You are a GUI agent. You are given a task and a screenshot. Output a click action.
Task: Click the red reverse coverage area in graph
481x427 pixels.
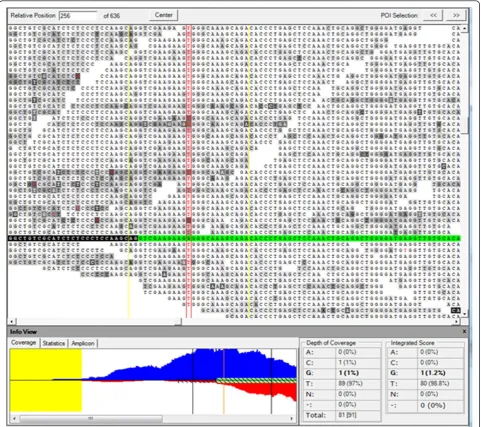click(267, 388)
